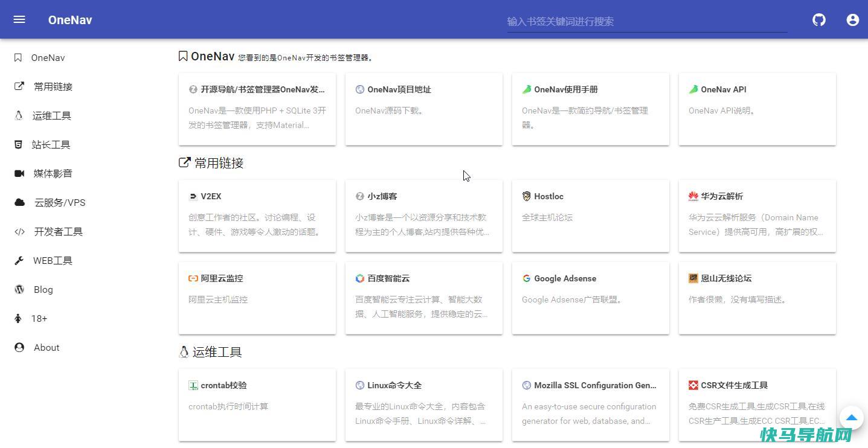
Task: Select 18+ category in sidebar
Action: 39,318
